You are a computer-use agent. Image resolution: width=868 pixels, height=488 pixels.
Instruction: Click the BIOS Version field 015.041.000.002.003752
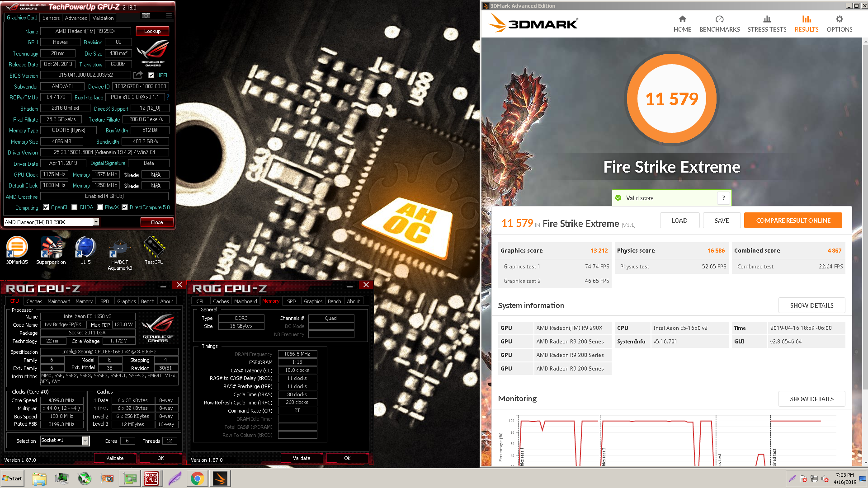click(x=85, y=75)
